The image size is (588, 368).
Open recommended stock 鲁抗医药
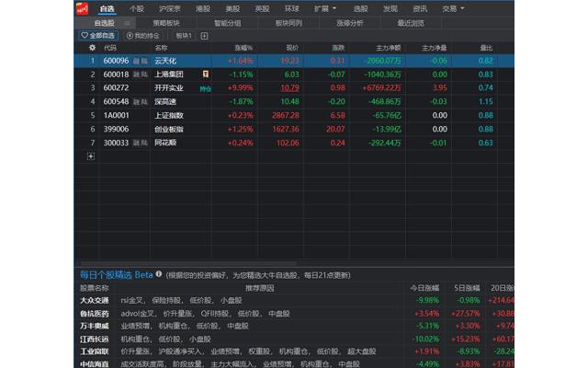[x=95, y=314]
